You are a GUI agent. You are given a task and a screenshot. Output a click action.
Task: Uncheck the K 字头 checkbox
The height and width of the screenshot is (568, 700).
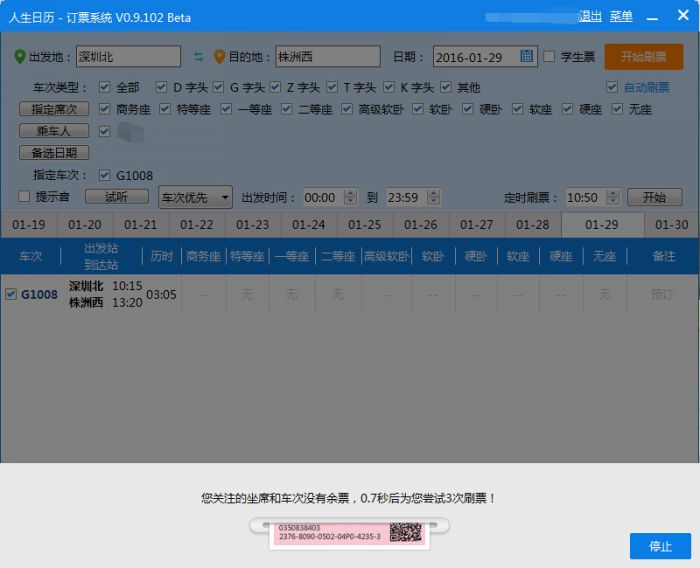389,87
